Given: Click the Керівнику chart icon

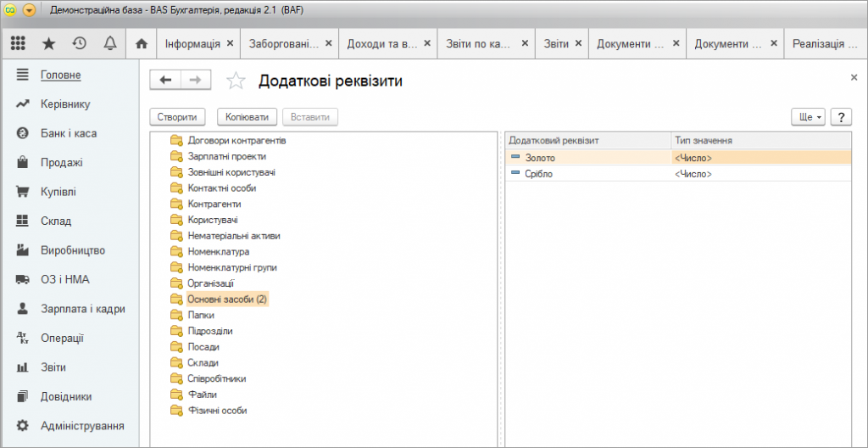Looking at the screenshot, I should click(22, 104).
